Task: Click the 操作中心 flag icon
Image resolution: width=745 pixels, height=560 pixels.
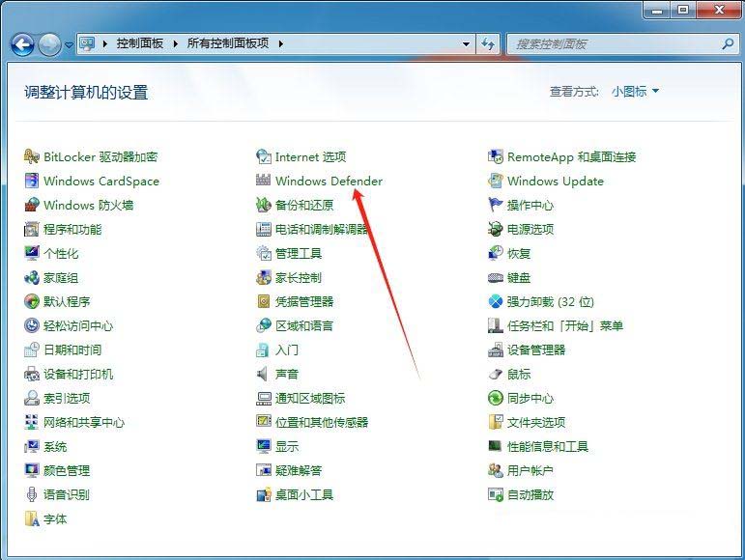Action: click(x=496, y=205)
